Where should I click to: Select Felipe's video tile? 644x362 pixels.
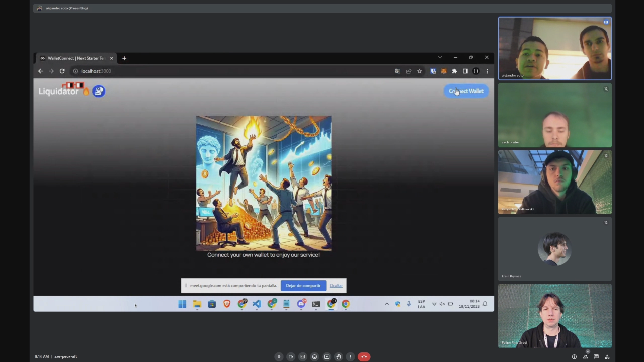(555, 316)
